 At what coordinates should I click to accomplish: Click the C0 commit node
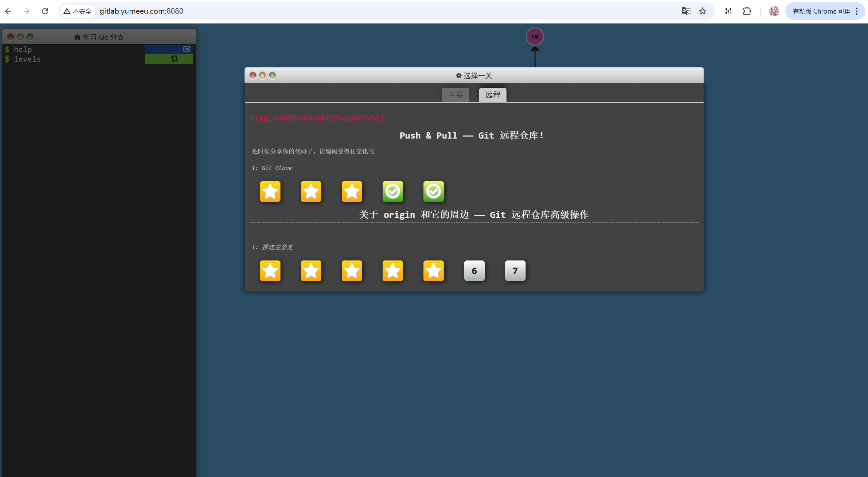pos(535,36)
